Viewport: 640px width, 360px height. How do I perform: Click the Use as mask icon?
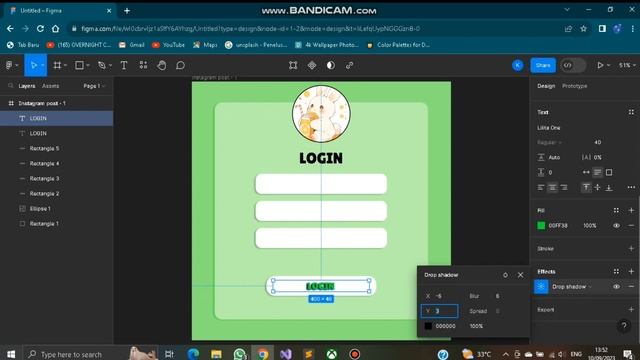coord(331,65)
